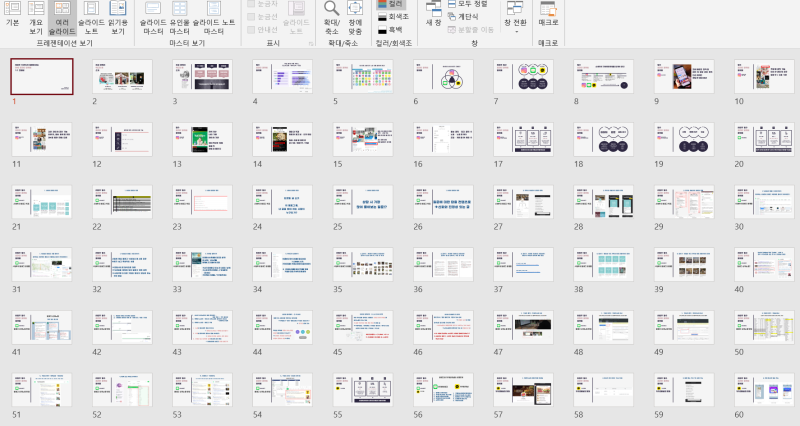This screenshot has width=800, height=426.
Task: Select slide 14 thumbnail
Action: (283, 139)
